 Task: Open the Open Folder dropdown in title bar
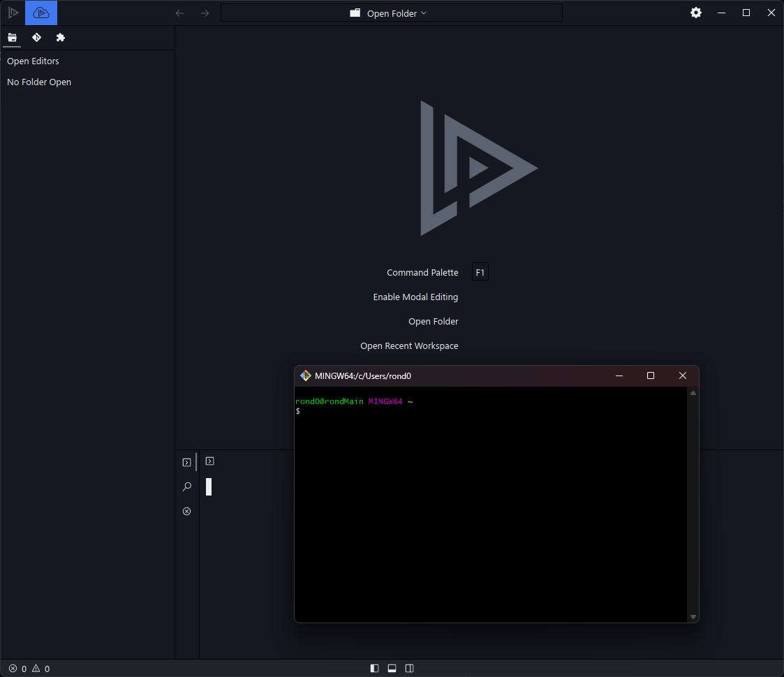click(x=391, y=13)
